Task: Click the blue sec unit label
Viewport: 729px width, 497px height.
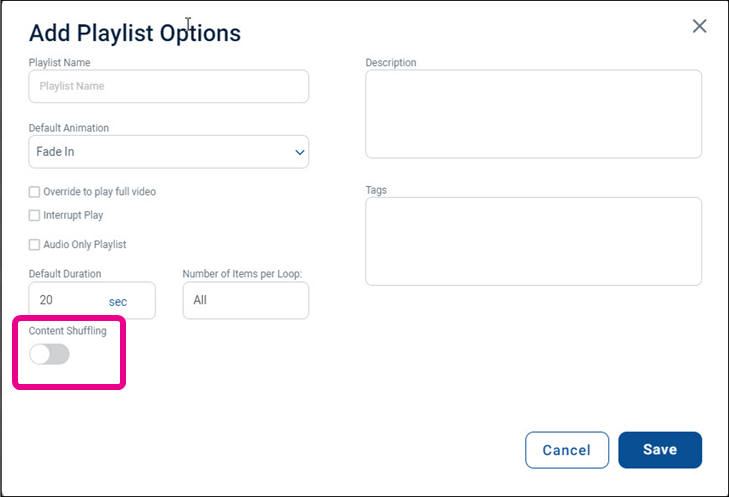Action: click(118, 302)
